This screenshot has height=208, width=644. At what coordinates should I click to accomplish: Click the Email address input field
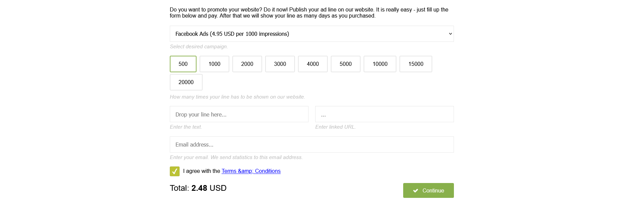tap(311, 145)
